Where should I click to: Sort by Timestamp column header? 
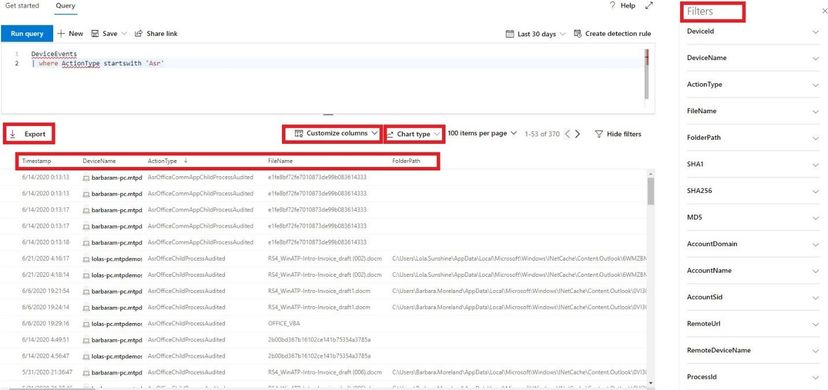click(36, 161)
